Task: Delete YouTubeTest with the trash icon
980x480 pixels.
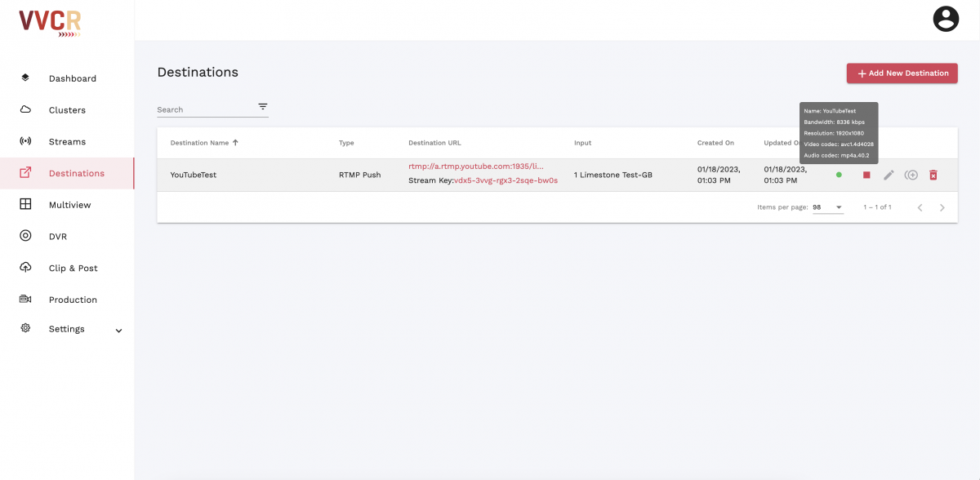Action: click(x=933, y=175)
